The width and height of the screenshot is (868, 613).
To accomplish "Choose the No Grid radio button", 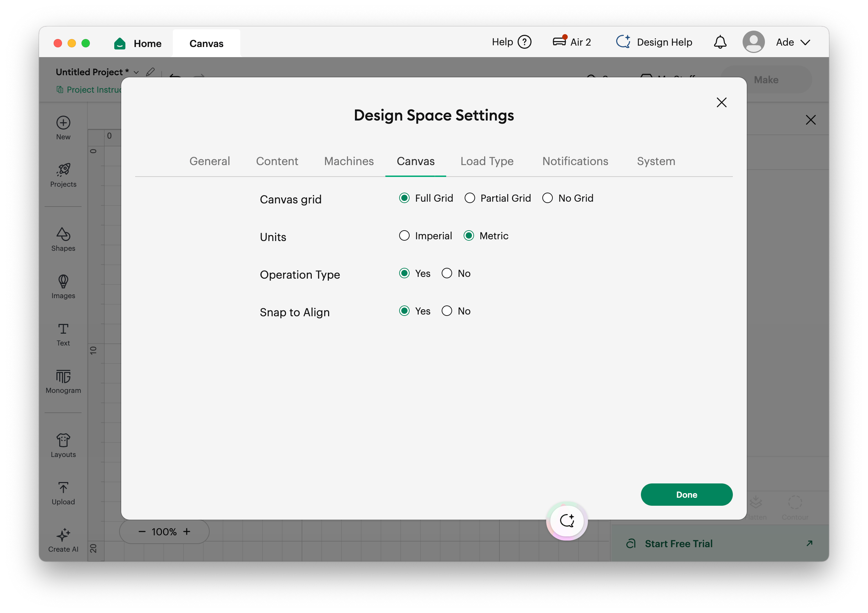I will (x=548, y=198).
